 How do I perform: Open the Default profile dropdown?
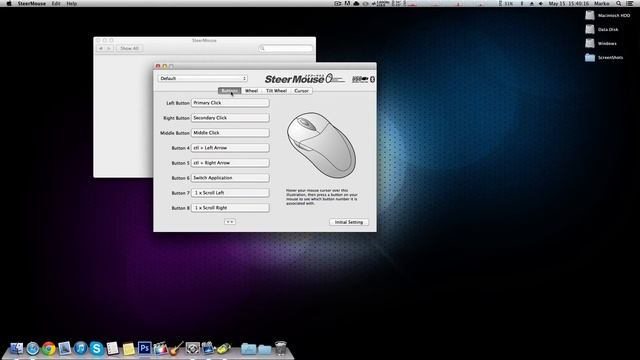click(x=203, y=78)
